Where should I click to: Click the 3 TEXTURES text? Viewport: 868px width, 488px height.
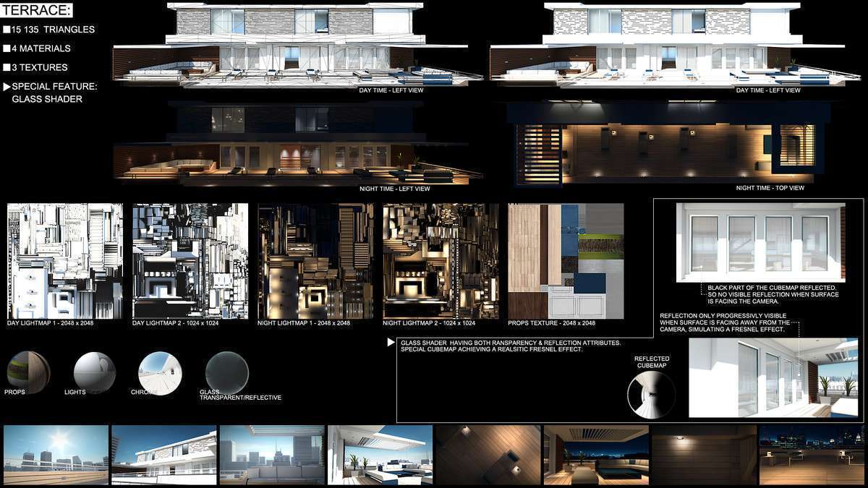[x=40, y=67]
